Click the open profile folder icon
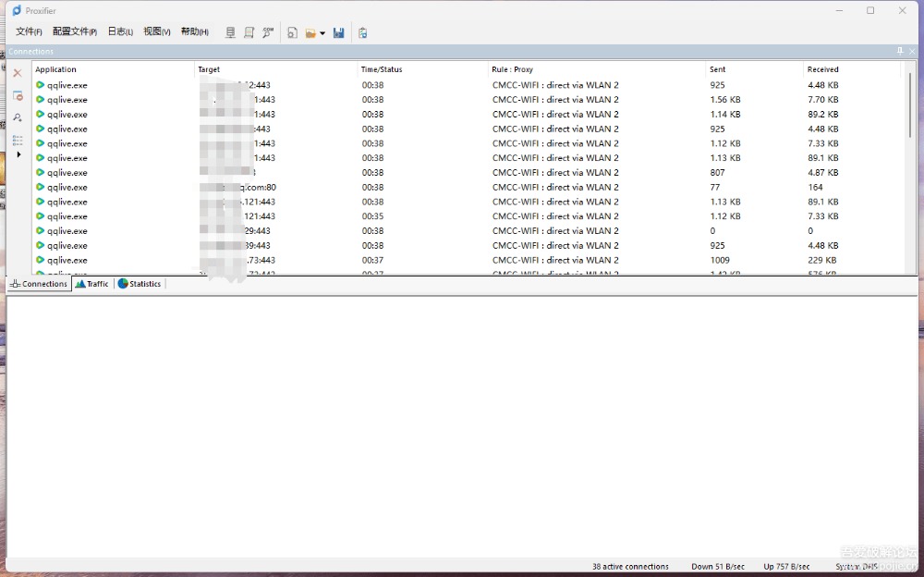 click(x=311, y=32)
